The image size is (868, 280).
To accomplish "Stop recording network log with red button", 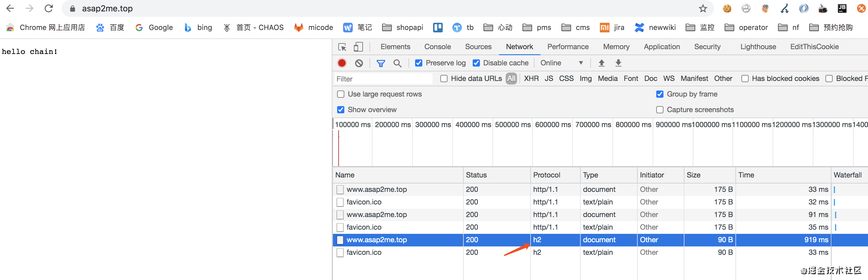I will click(x=342, y=63).
